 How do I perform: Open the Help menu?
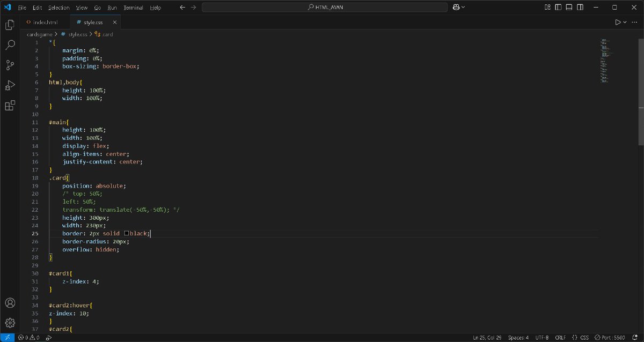click(156, 8)
